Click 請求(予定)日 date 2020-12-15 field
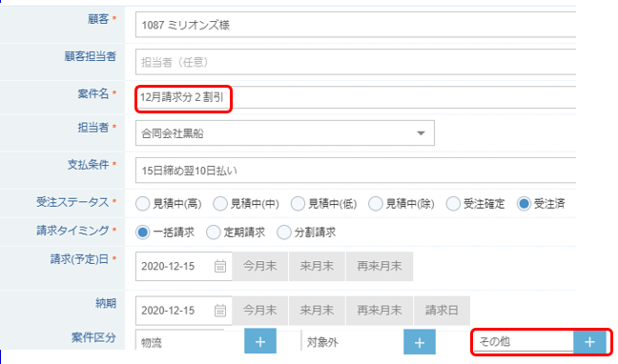The image size is (618, 364). pyautogui.click(x=184, y=266)
